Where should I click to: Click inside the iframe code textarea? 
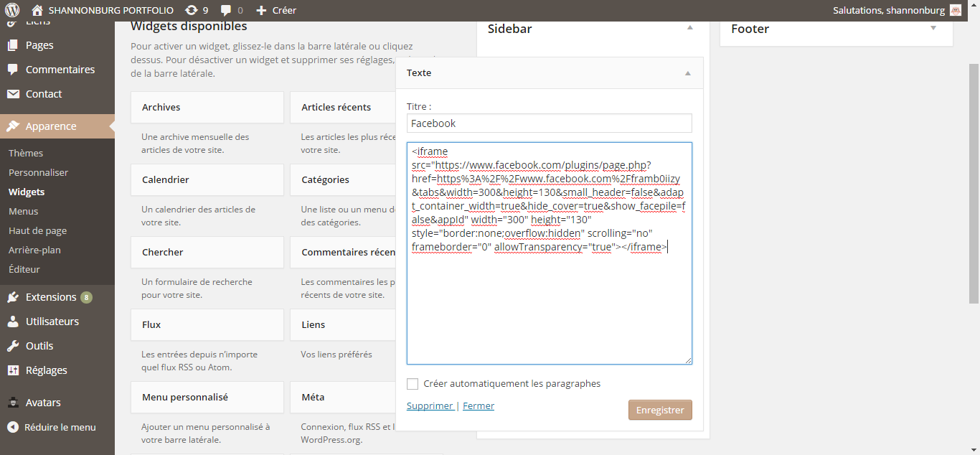click(550, 253)
